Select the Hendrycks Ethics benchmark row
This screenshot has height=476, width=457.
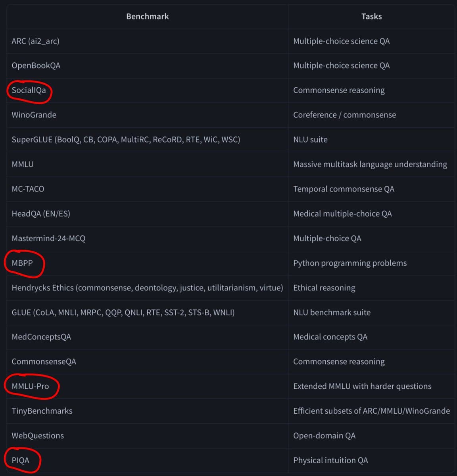coord(231,288)
